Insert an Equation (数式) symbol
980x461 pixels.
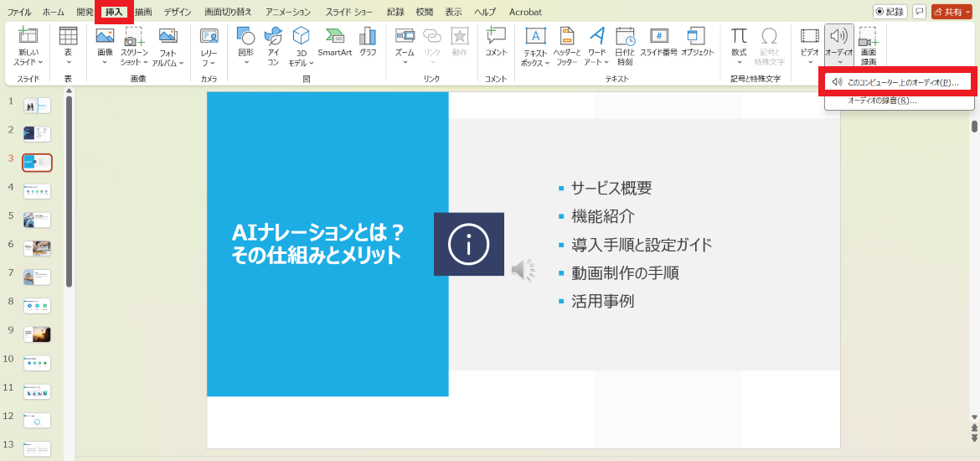pyautogui.click(x=739, y=36)
